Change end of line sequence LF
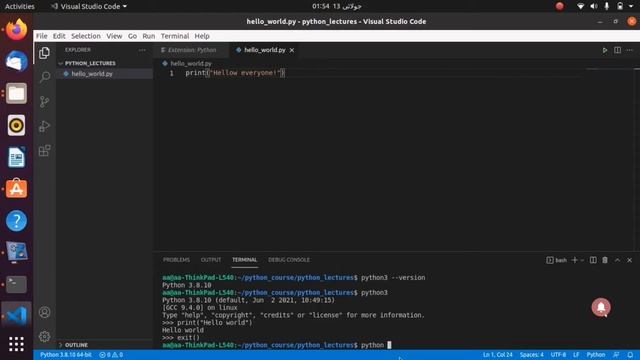640x360 pixels. [x=576, y=355]
